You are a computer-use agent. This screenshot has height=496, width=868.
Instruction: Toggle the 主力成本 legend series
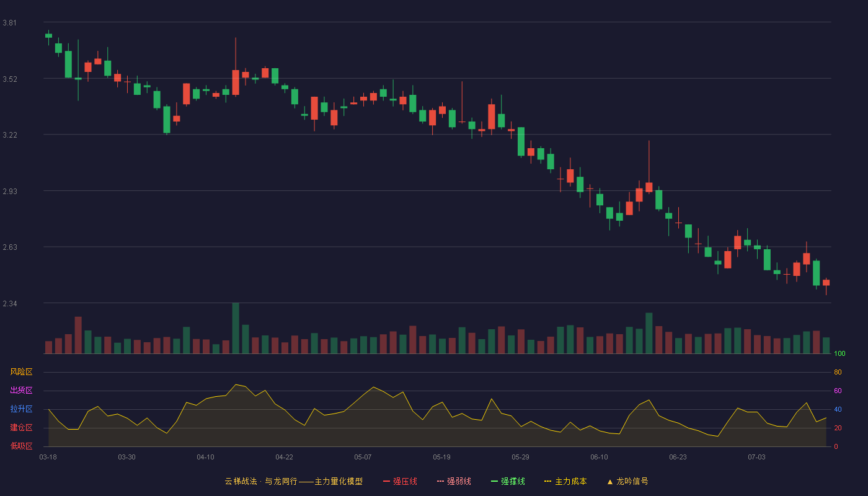pos(565,481)
